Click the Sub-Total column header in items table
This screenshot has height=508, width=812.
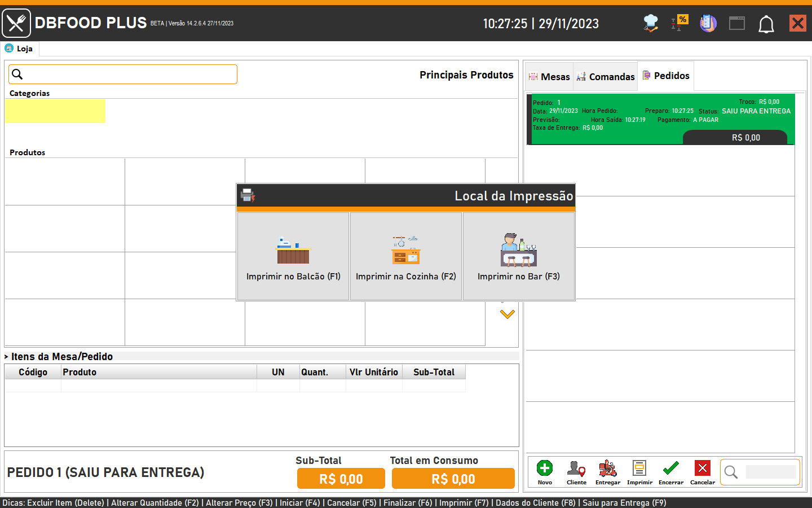click(x=434, y=372)
